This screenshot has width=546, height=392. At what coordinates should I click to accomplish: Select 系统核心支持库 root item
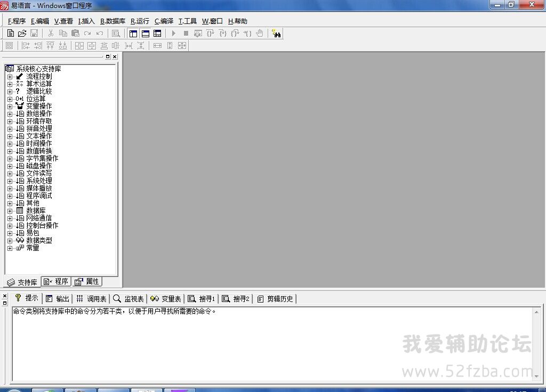[x=38, y=69]
